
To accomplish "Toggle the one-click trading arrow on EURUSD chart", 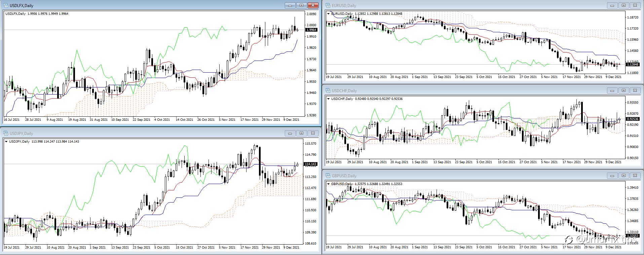I will (328, 14).
